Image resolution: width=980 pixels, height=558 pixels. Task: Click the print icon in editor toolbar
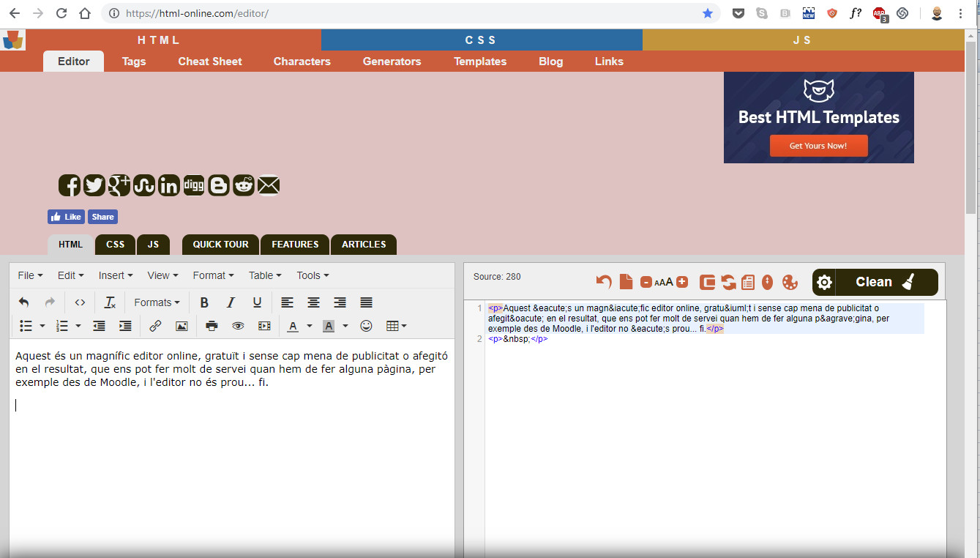[x=212, y=326]
